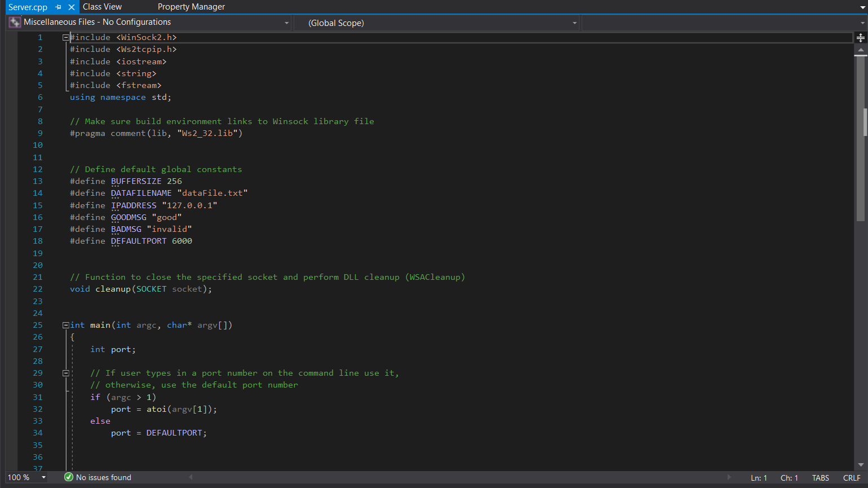
Task: Collapse the include directives fold on line 1
Action: point(65,37)
